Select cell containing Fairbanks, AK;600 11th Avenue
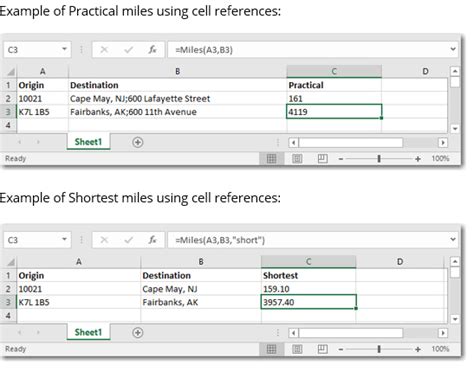The image size is (474, 371). coord(177,112)
